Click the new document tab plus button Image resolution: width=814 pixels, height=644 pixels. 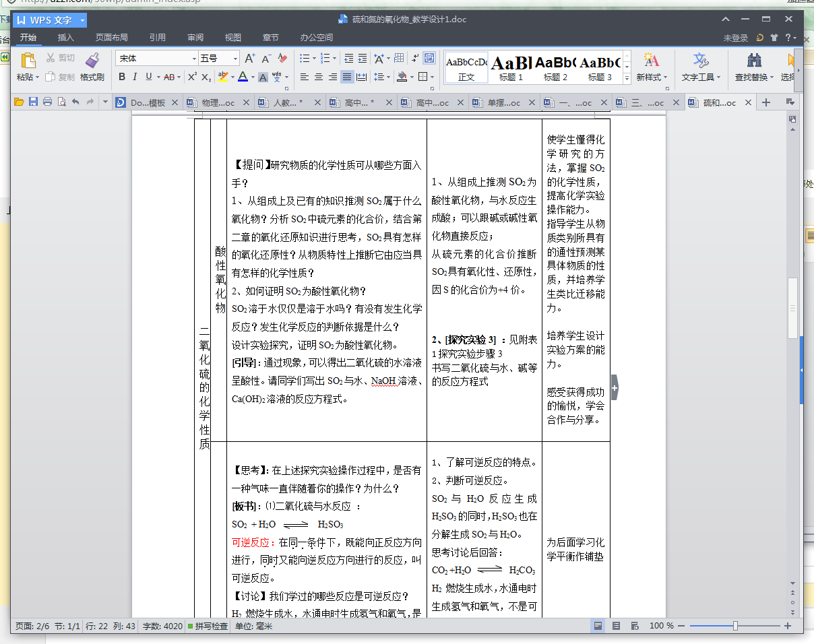coord(765,102)
